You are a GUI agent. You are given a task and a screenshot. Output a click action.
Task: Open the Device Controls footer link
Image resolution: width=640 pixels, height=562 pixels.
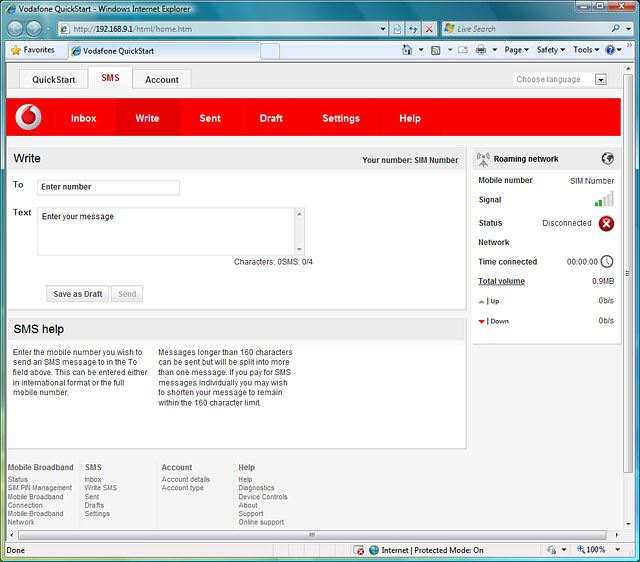click(x=263, y=497)
